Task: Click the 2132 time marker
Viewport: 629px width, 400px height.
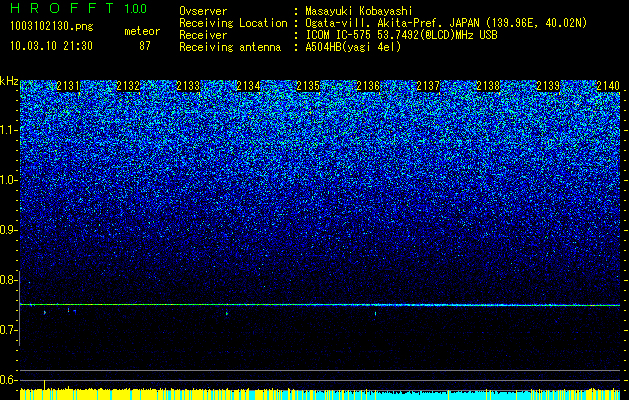Action: 128,86
